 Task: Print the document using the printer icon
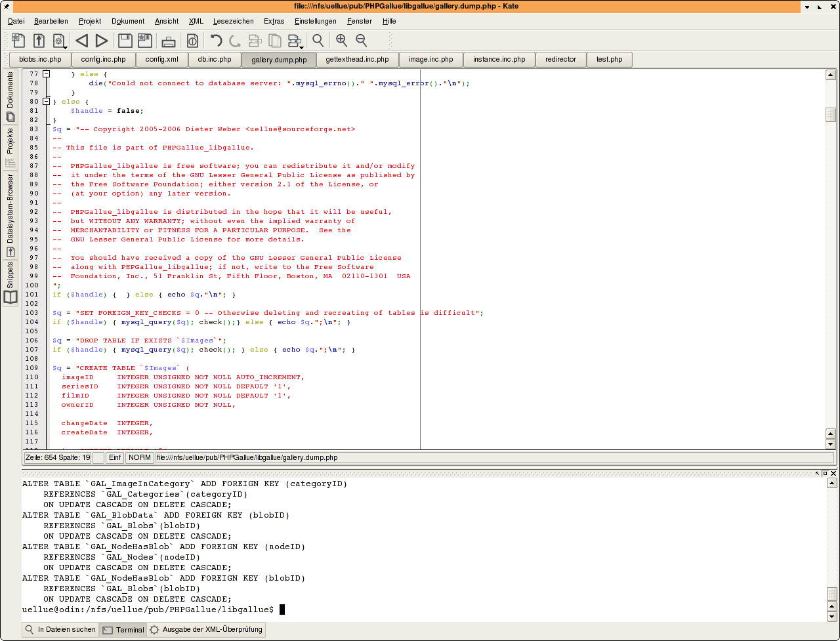pyautogui.click(x=169, y=41)
